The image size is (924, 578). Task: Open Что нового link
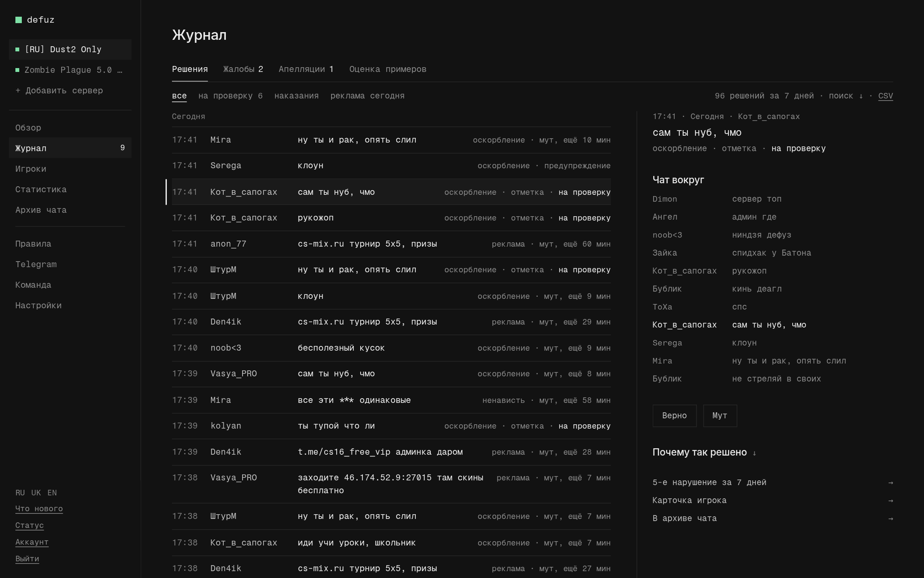pos(39,509)
